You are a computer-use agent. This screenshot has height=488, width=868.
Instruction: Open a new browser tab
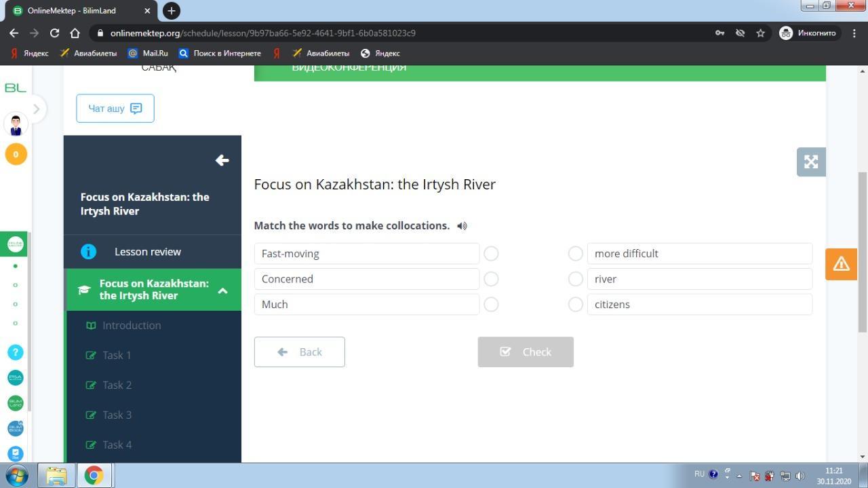point(172,11)
